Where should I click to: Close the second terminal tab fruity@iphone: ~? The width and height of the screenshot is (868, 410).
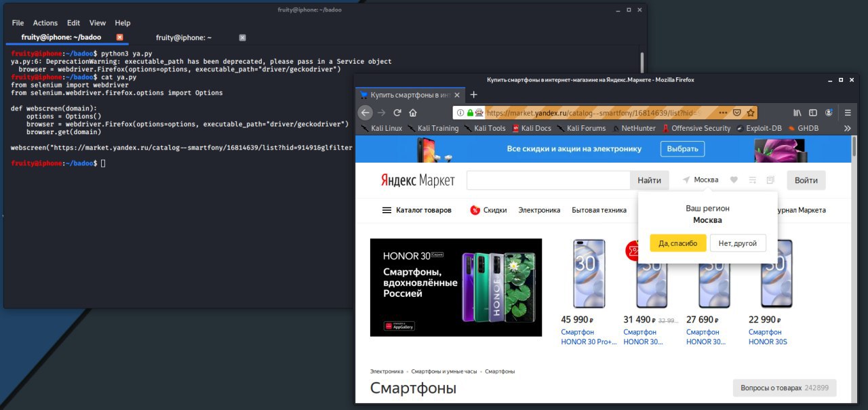(x=242, y=37)
